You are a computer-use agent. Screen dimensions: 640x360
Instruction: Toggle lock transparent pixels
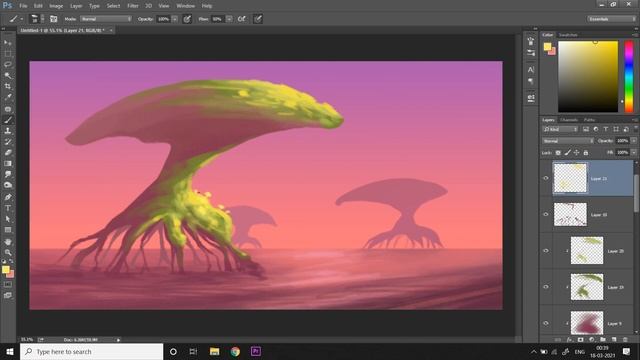[x=558, y=153]
